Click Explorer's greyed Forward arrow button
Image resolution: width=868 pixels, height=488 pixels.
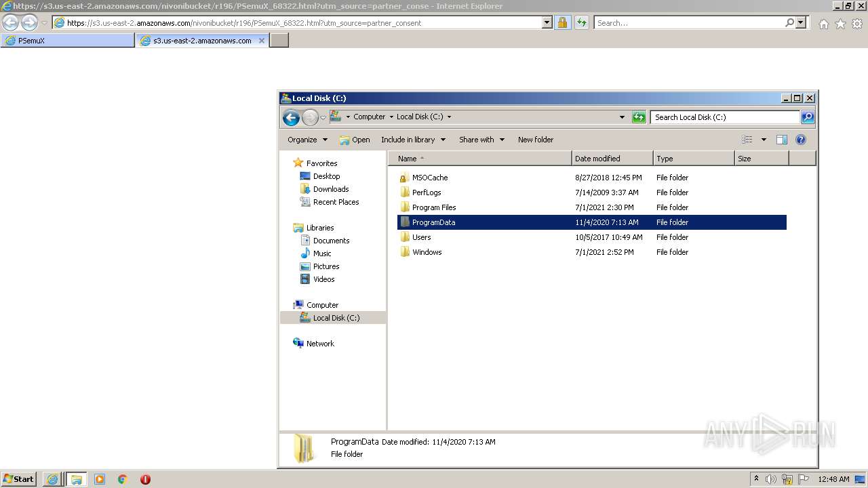pos(310,117)
